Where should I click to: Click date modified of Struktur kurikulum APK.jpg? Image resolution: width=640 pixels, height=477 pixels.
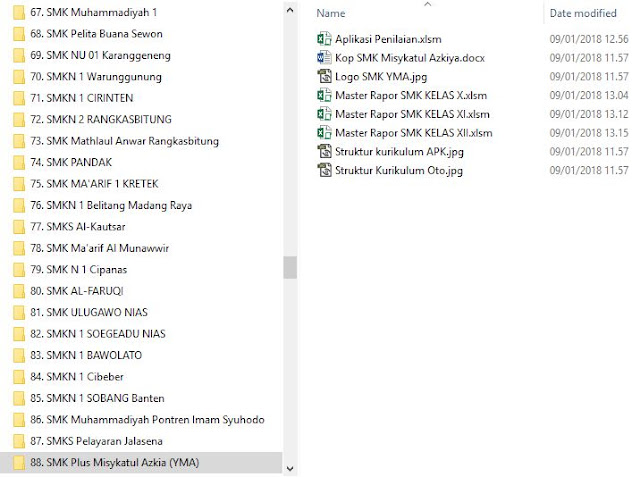pos(589,152)
